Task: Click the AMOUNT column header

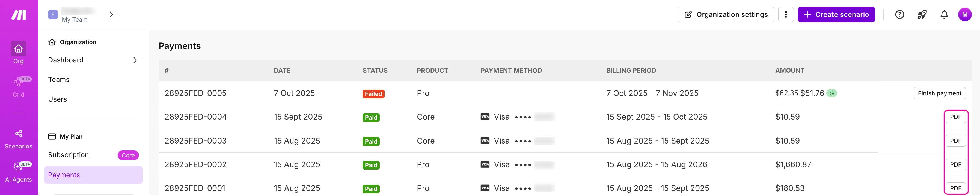Action: coord(789,71)
